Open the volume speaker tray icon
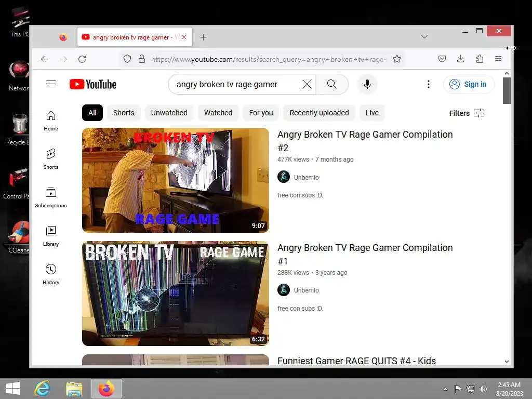532x399 pixels. [x=483, y=389]
